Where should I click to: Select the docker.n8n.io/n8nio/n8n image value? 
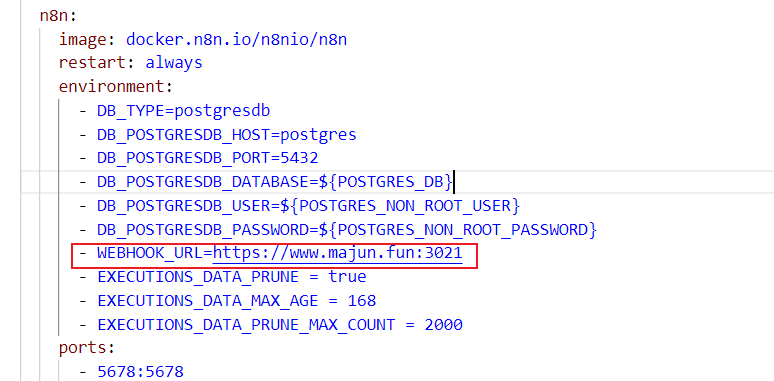pyautogui.click(x=236, y=39)
